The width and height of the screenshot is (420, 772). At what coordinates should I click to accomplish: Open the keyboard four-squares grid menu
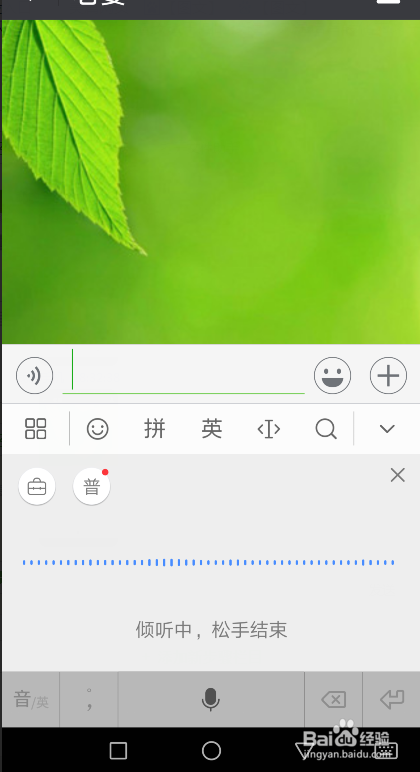tap(35, 429)
